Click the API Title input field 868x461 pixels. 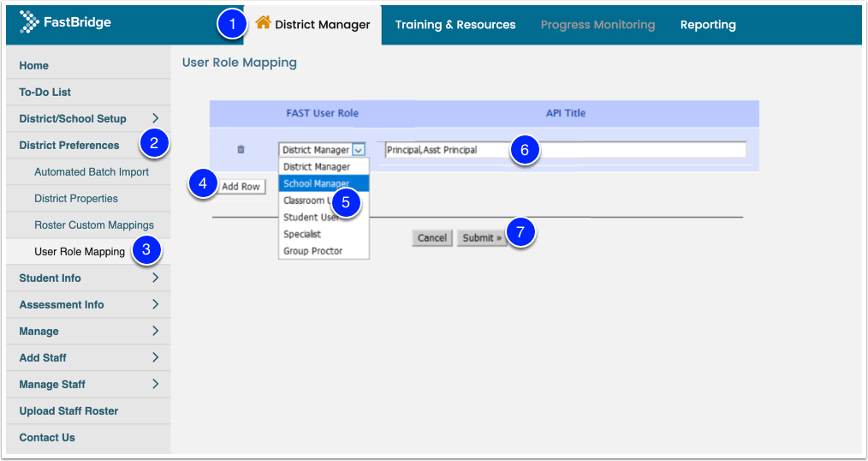click(x=566, y=150)
